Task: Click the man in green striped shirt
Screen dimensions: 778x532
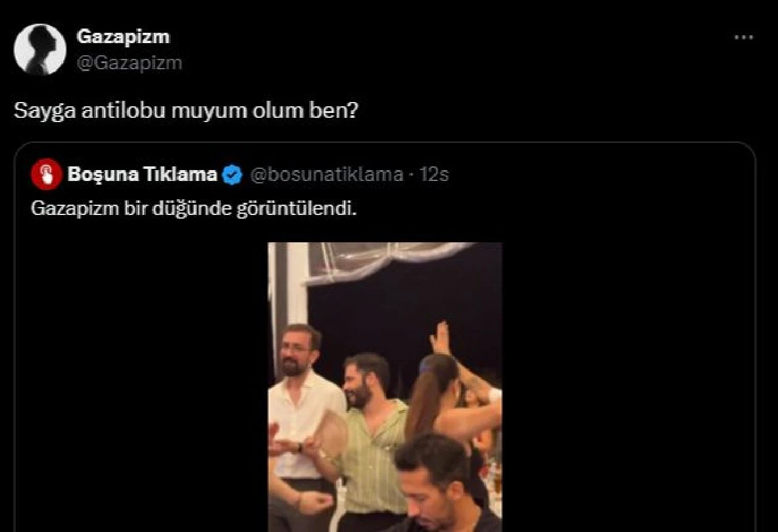Action: click(372, 437)
